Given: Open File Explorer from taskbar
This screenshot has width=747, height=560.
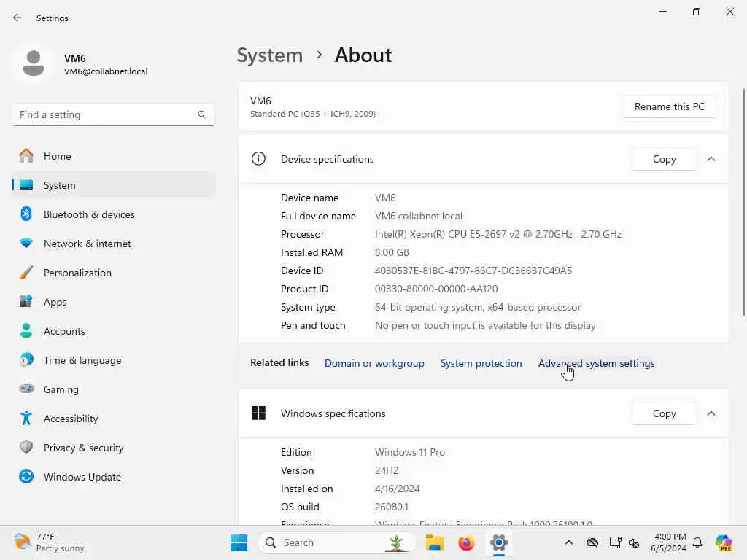Looking at the screenshot, I should [435, 542].
